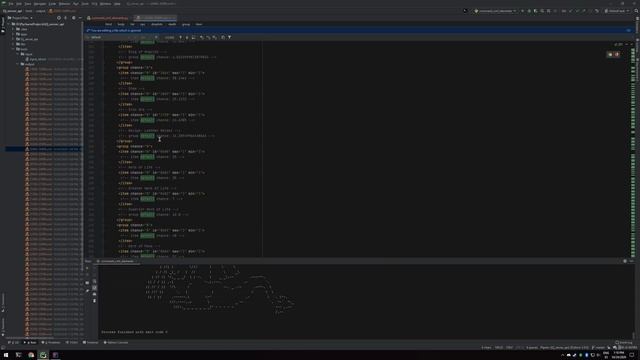Open Chrome from the Windows taskbar
The width and height of the screenshot is (640, 360).
[31, 355]
